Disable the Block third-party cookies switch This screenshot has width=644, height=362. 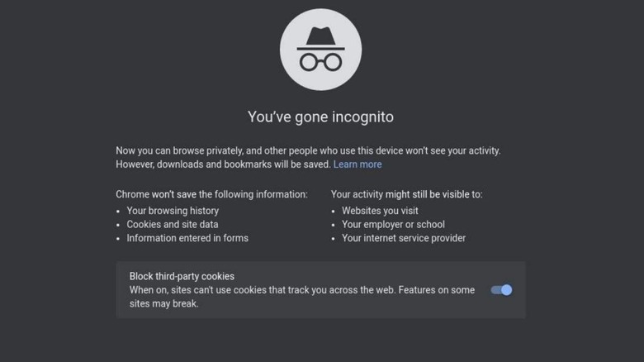tap(501, 290)
